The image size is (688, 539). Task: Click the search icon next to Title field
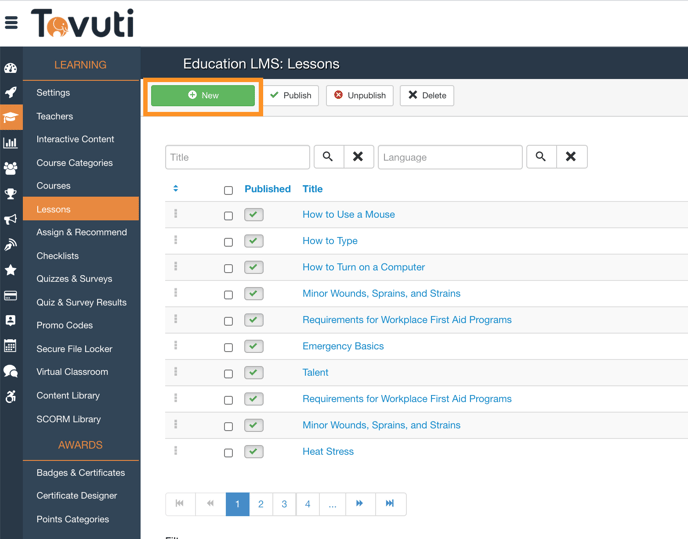click(328, 157)
